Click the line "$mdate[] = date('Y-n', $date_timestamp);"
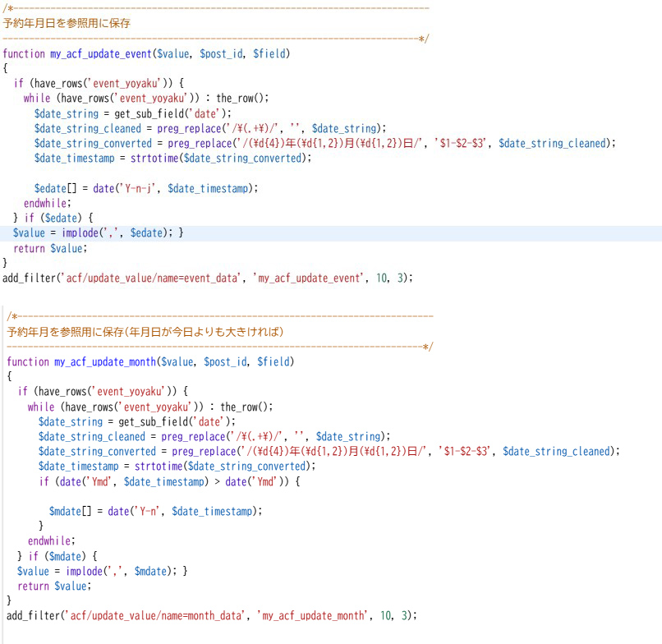 point(155,512)
